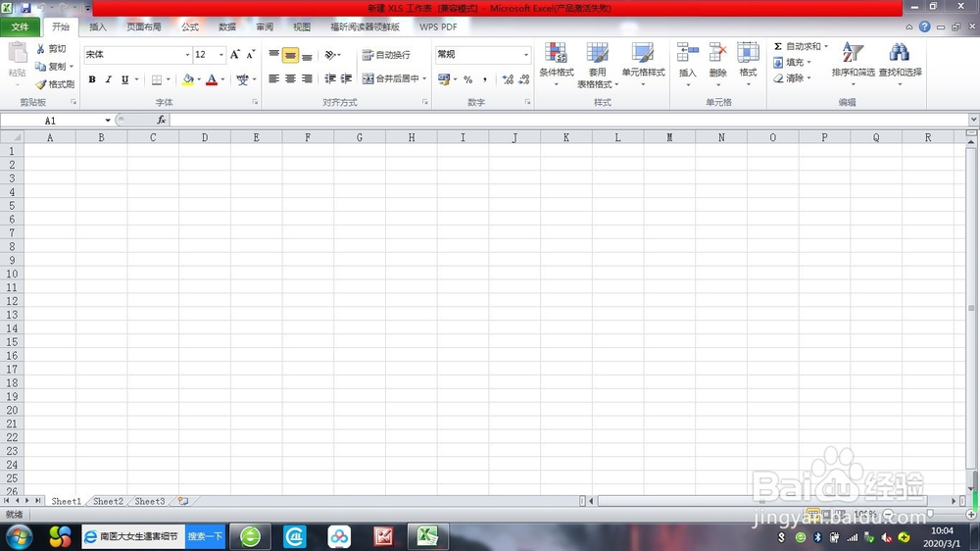Expand the formula bar chevron
This screenshot has width=980, height=551.
(973, 120)
